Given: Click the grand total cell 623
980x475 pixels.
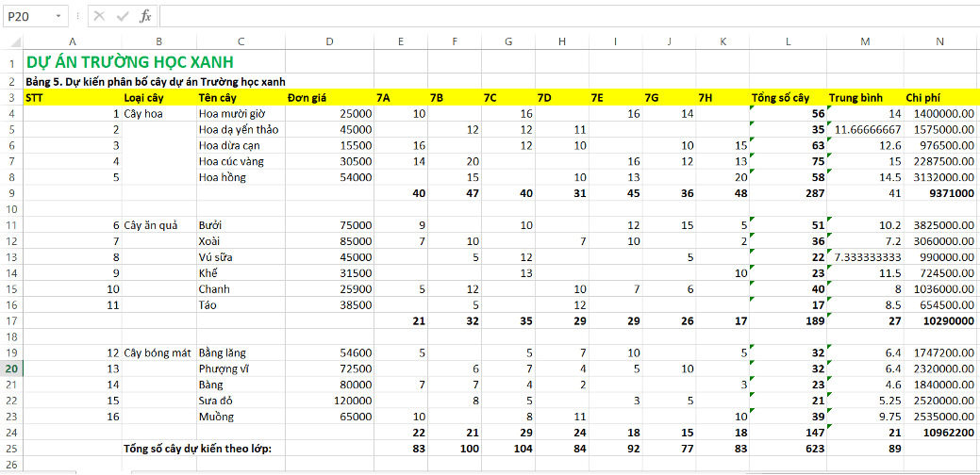Looking at the screenshot, I should [x=788, y=449].
